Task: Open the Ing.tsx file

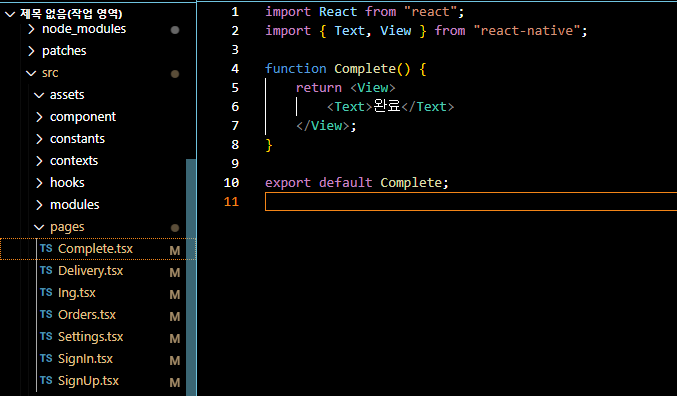Action: tap(77, 293)
